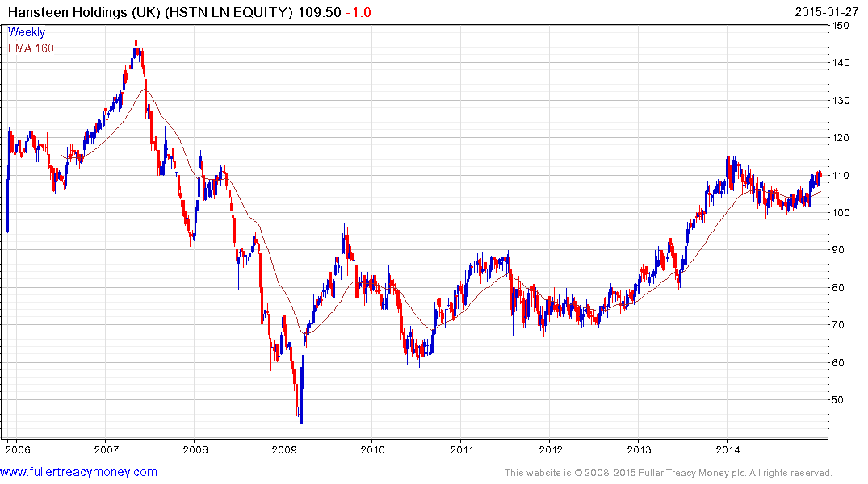The image size is (868, 484).
Task: Click the 2009 year axis label
Action: tap(283, 449)
